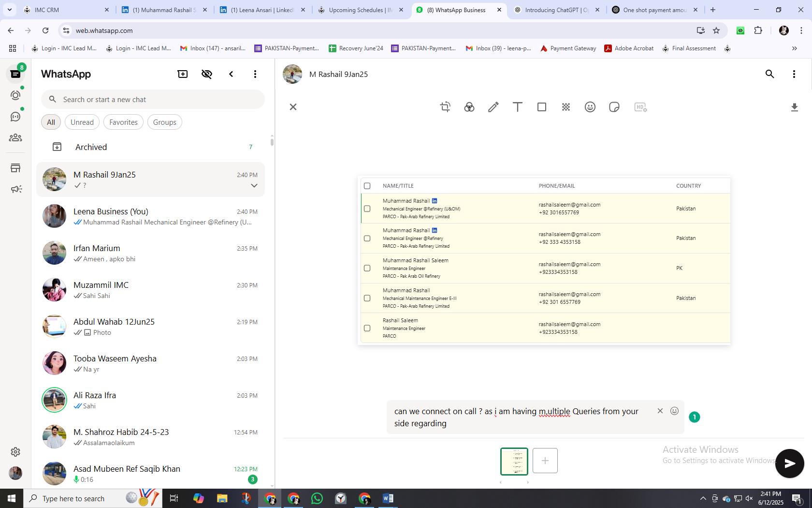Open the sticker tool
The height and width of the screenshot is (508, 812).
614,107
